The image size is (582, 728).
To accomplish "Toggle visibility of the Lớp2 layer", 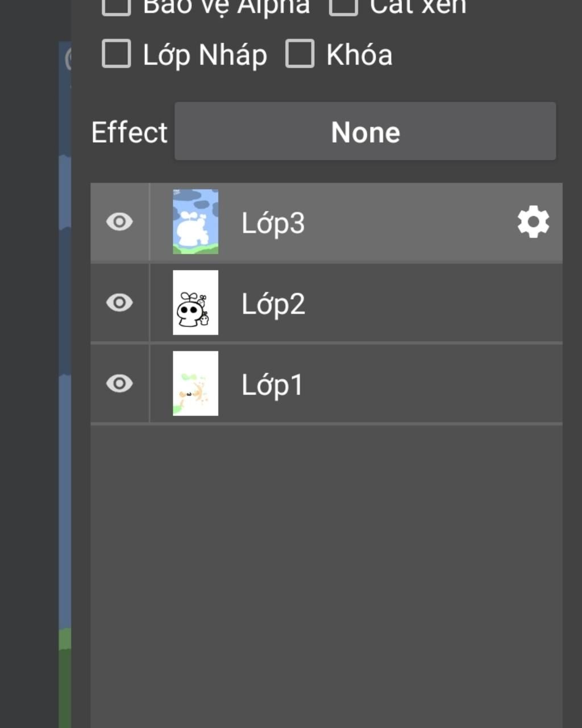I will 119,303.
